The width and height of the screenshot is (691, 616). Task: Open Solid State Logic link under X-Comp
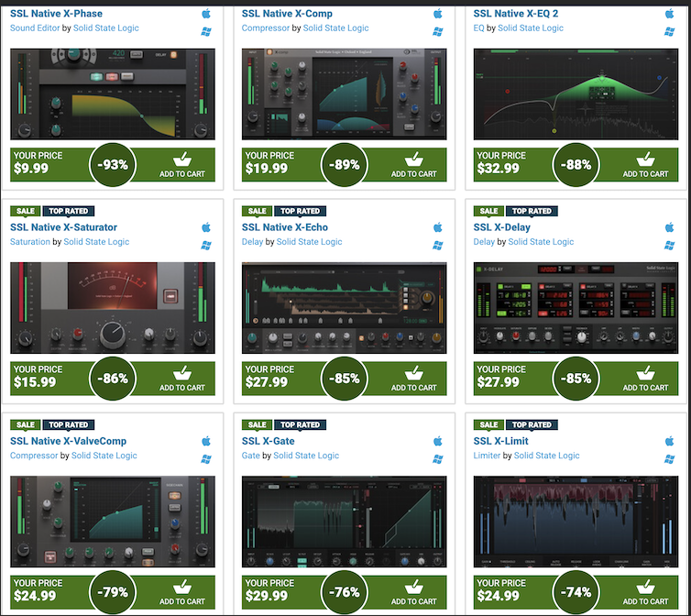tap(335, 27)
